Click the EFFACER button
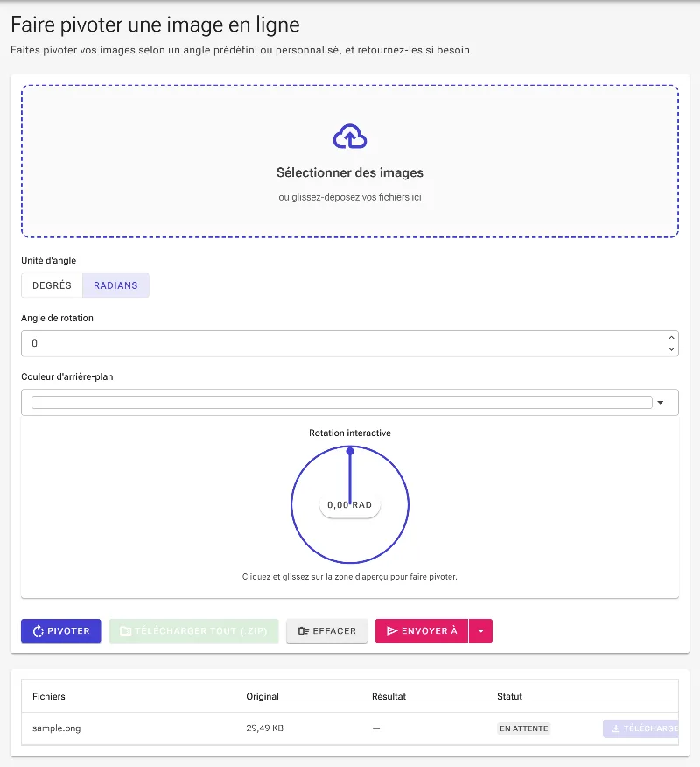The image size is (700, 767). pyautogui.click(x=326, y=631)
